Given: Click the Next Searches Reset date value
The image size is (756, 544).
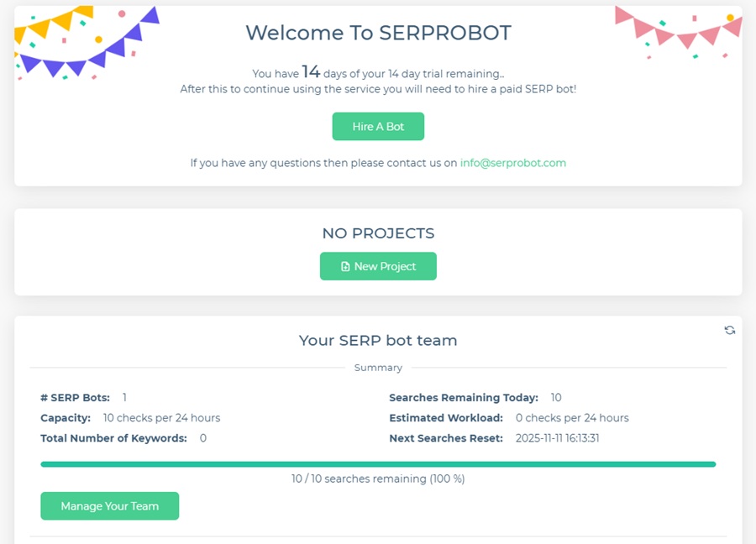Looking at the screenshot, I should (x=558, y=438).
